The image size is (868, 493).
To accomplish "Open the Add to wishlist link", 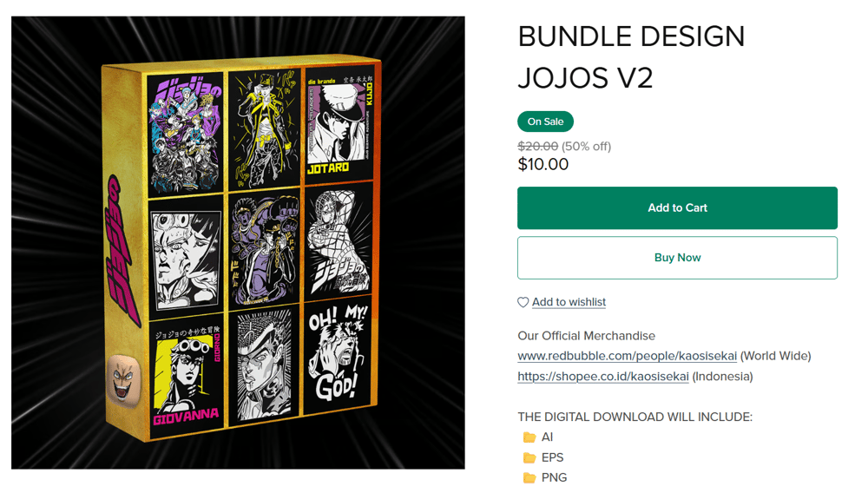I will coord(569,302).
